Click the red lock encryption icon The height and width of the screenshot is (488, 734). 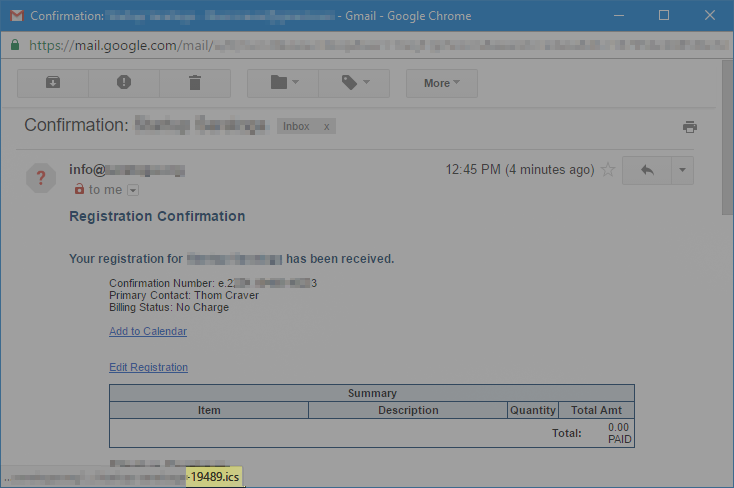coord(79,189)
